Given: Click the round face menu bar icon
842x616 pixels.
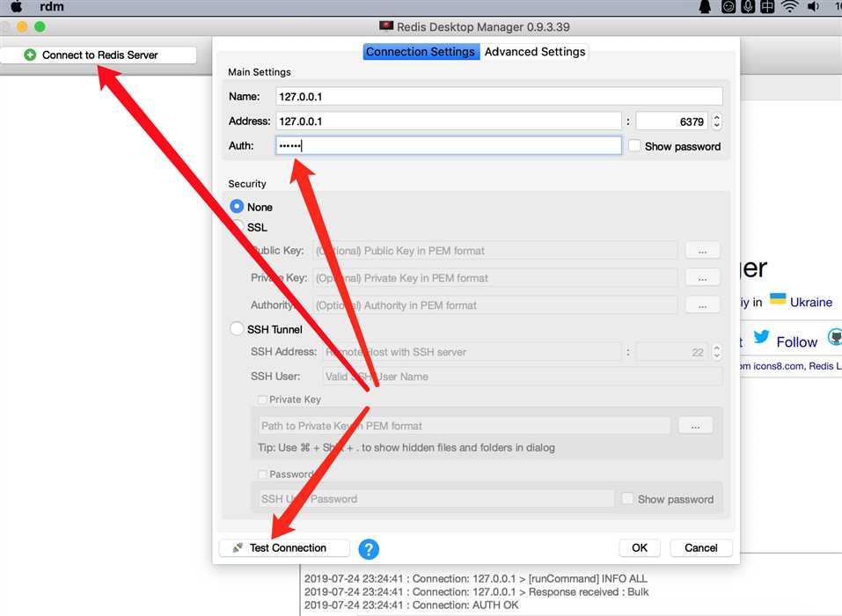Looking at the screenshot, I should pos(729,6).
